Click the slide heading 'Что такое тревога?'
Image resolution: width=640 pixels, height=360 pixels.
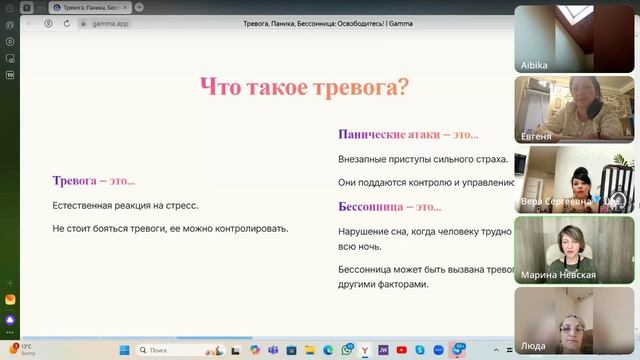click(x=304, y=87)
